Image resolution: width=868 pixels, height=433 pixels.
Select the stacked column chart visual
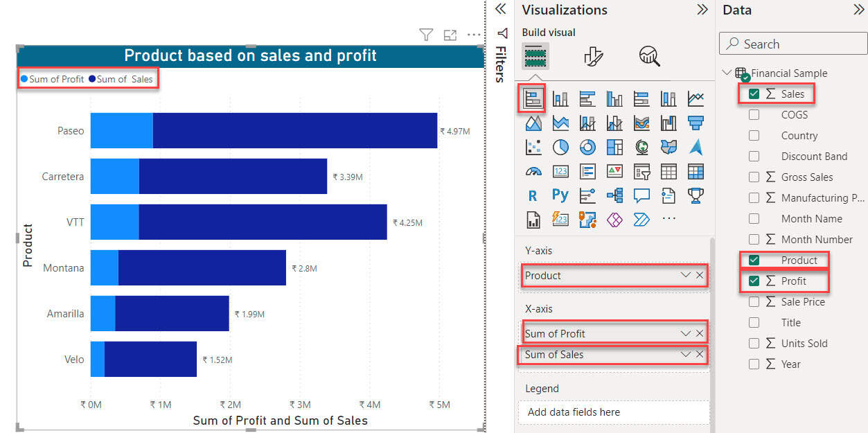pos(560,99)
